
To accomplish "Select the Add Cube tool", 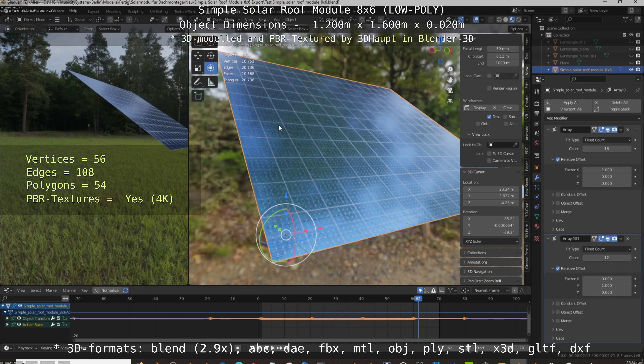I will click(198, 96).
